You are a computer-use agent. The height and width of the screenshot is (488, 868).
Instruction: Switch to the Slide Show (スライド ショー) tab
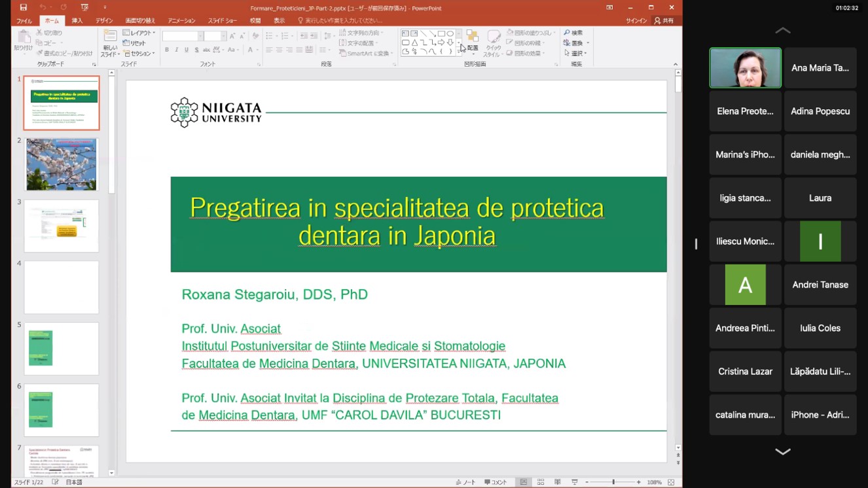point(223,21)
